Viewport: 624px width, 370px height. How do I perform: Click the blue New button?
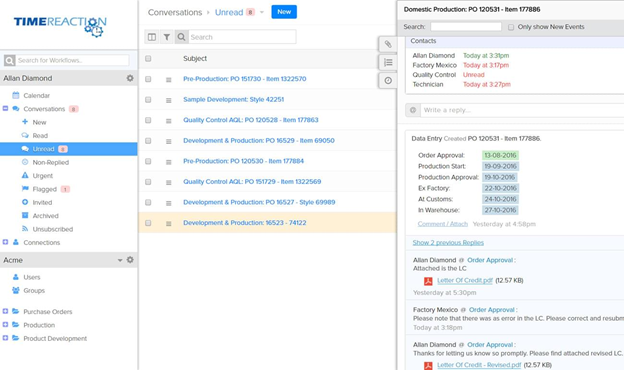pyautogui.click(x=284, y=12)
